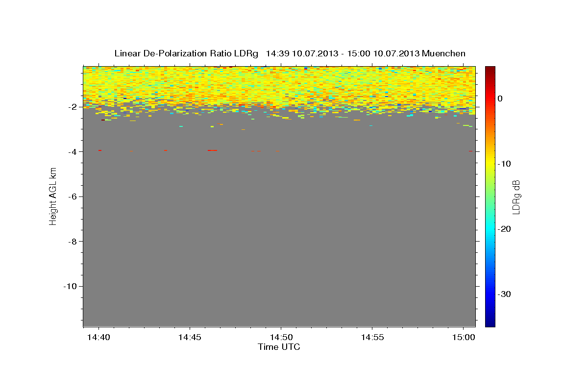Viewport: 588px width, 392px height.
Task: Click the -20 colorbar tick label
Action: pos(504,229)
